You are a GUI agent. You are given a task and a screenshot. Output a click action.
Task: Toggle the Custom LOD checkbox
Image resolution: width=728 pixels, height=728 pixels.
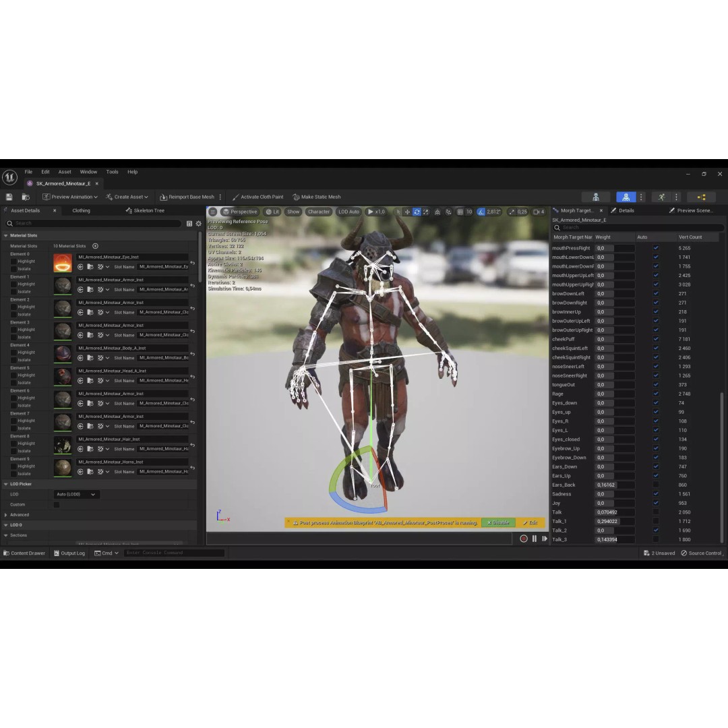tap(57, 505)
